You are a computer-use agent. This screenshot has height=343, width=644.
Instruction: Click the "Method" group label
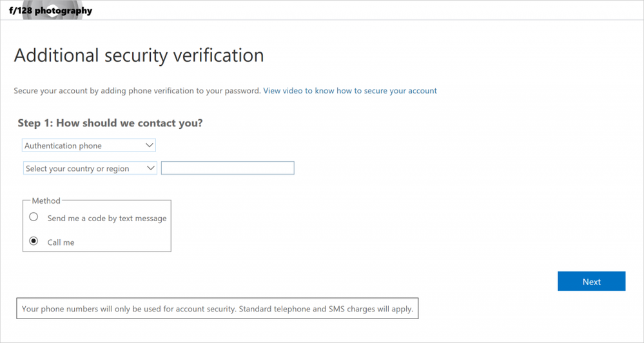46,201
